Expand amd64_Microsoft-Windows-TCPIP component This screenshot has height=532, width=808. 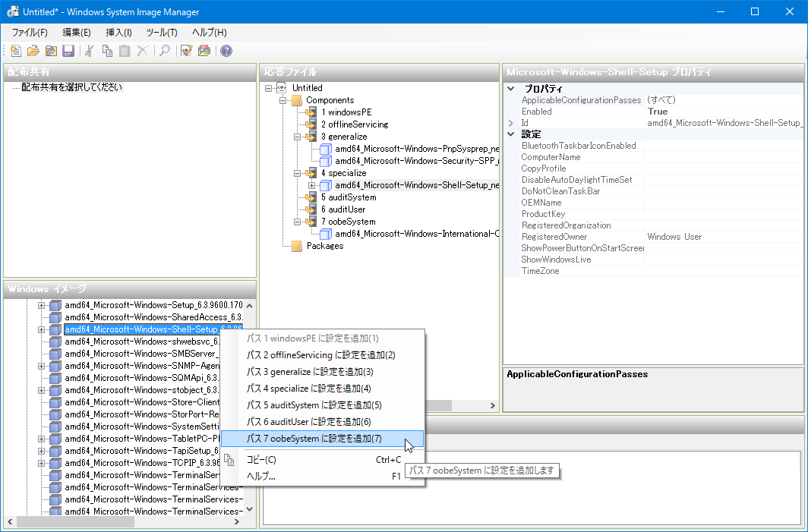coord(41,463)
